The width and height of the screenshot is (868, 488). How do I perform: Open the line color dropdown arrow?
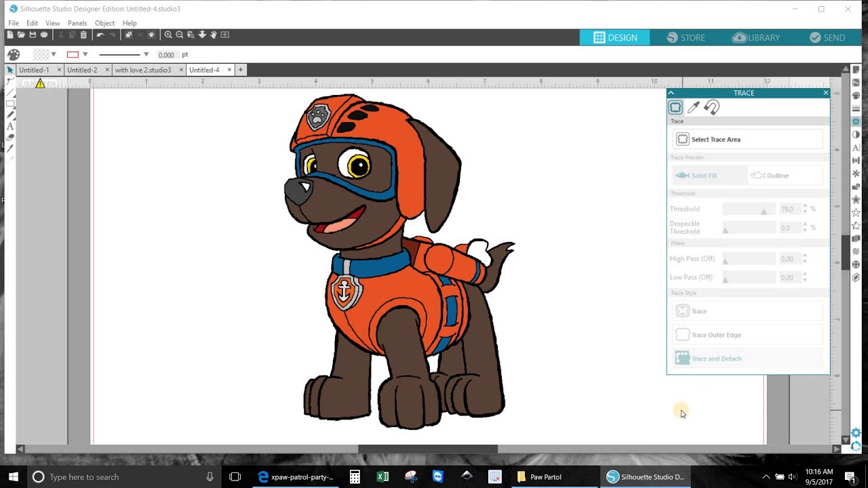(85, 55)
